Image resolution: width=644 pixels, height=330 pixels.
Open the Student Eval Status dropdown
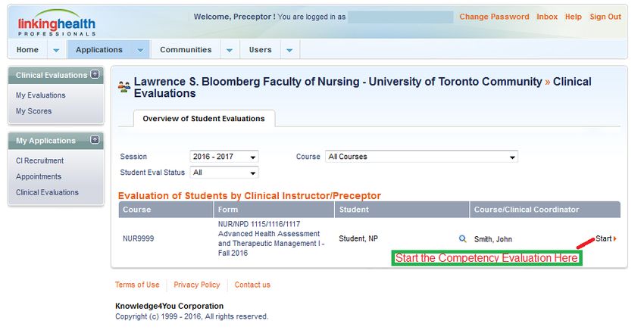coord(224,173)
